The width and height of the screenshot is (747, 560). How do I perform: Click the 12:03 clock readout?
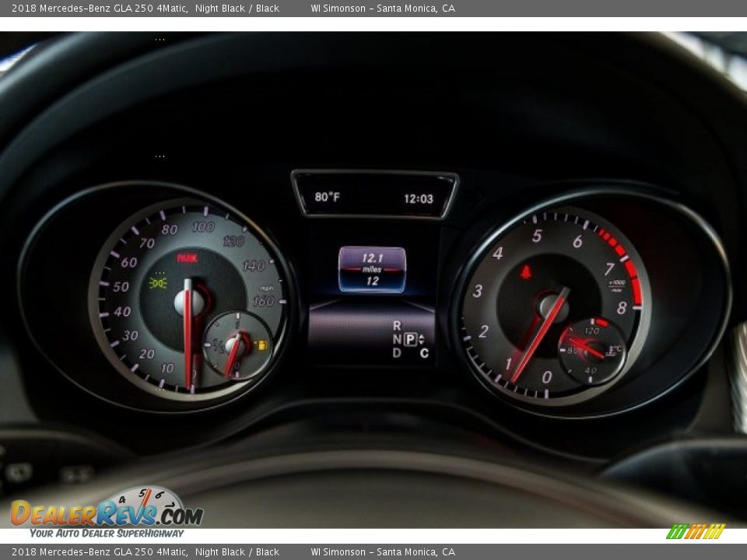(418, 198)
